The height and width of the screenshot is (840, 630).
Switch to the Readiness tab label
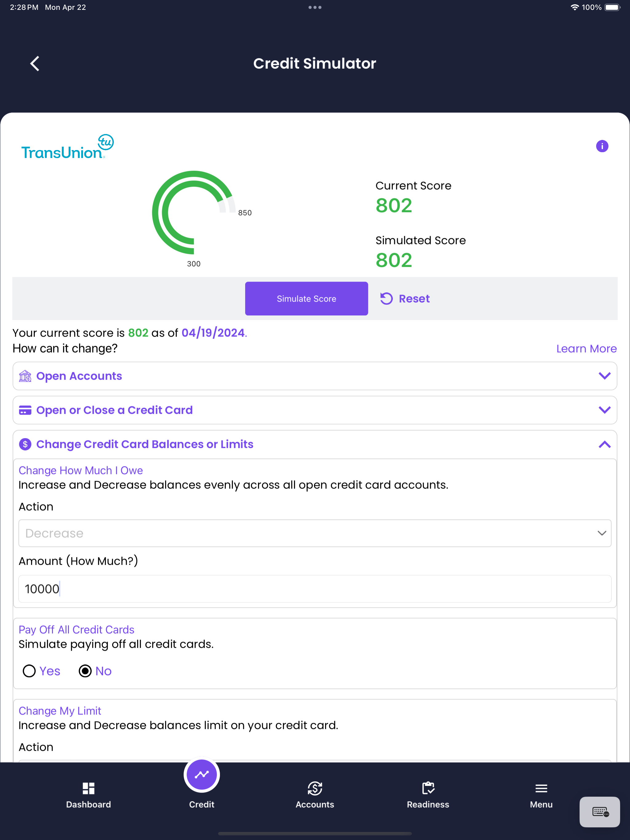(x=428, y=804)
